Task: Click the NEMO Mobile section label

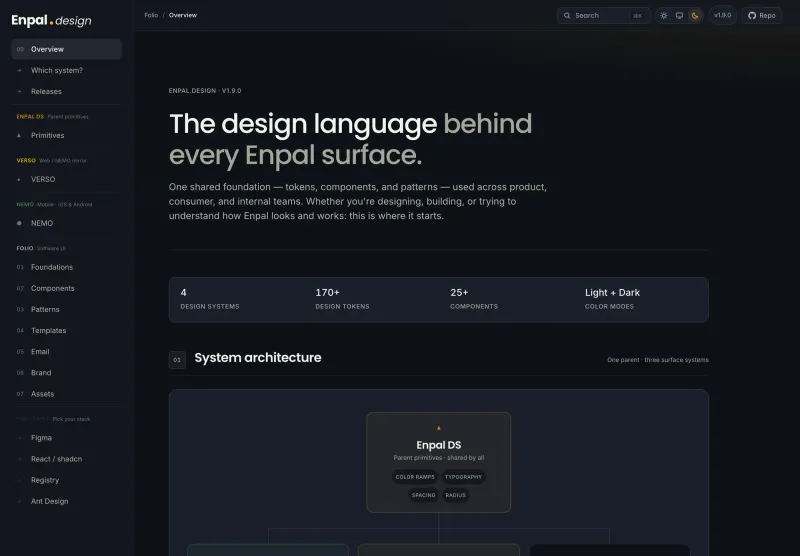Action: tap(54, 205)
